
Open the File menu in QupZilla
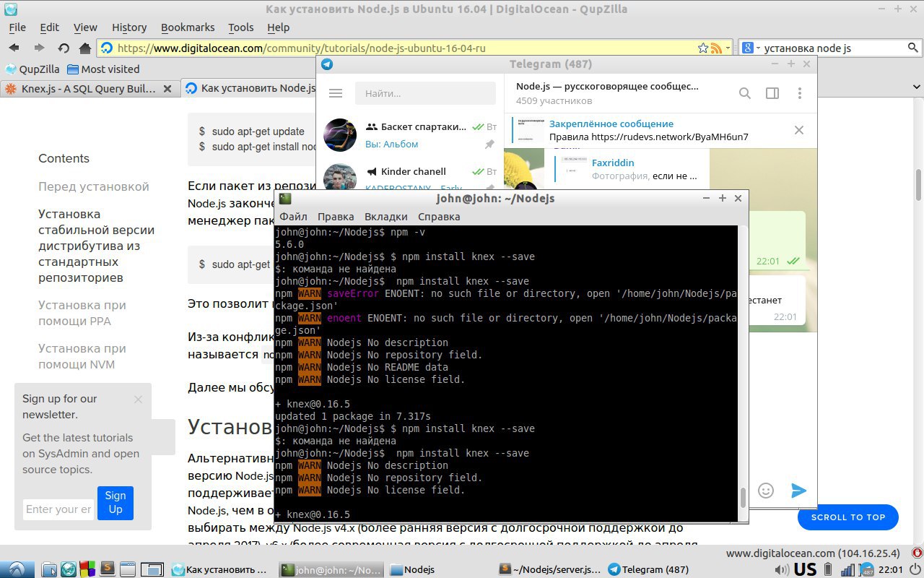[17, 27]
